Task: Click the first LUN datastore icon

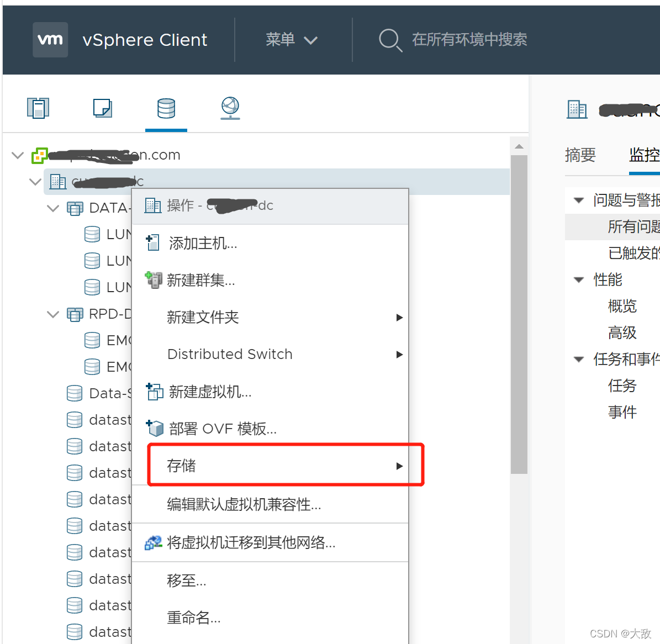Action: 92,234
